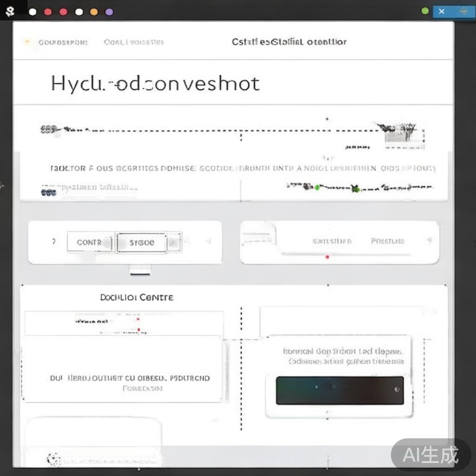Click the red marker on the slider track
Image resolution: width=476 pixels, height=476 pixels.
point(327,257)
